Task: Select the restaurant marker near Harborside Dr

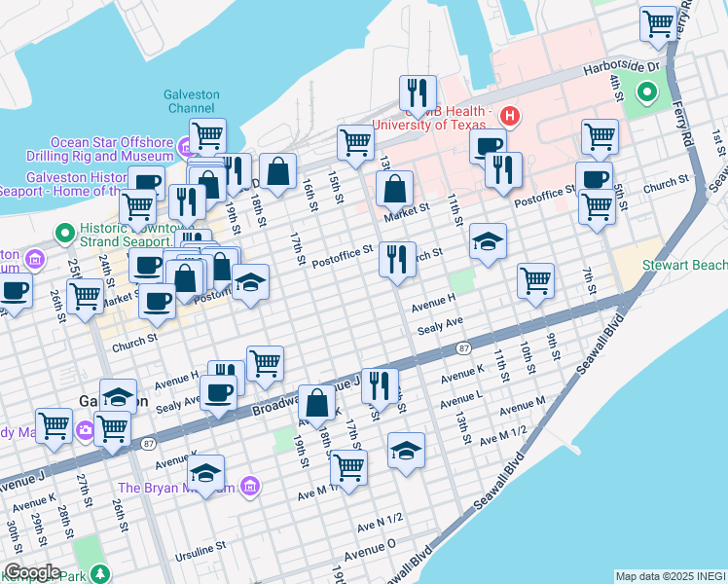Action: pos(418,93)
